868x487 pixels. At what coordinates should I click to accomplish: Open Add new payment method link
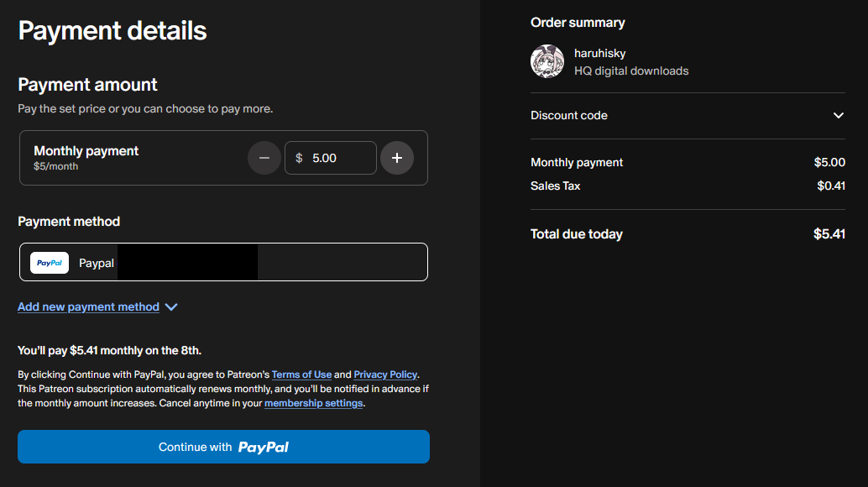(89, 306)
